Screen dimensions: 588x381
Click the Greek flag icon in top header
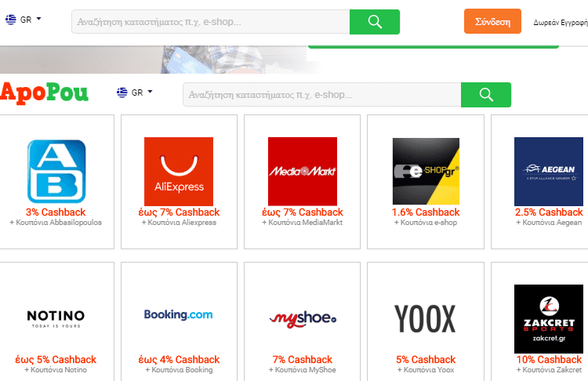tap(11, 20)
